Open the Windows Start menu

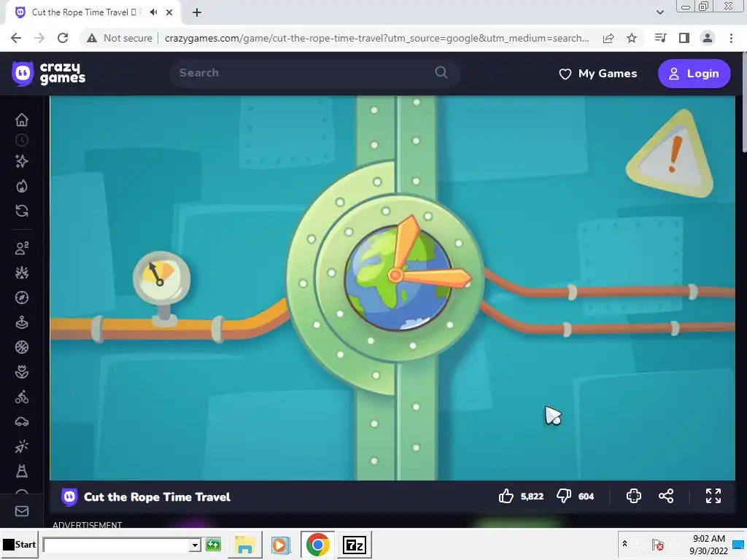point(19,544)
